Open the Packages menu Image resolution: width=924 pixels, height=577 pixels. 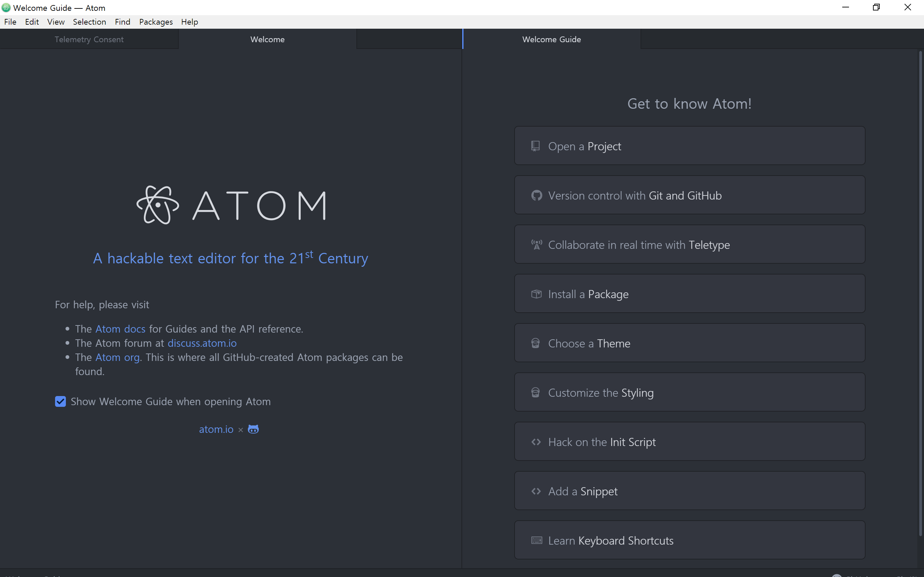tap(156, 22)
